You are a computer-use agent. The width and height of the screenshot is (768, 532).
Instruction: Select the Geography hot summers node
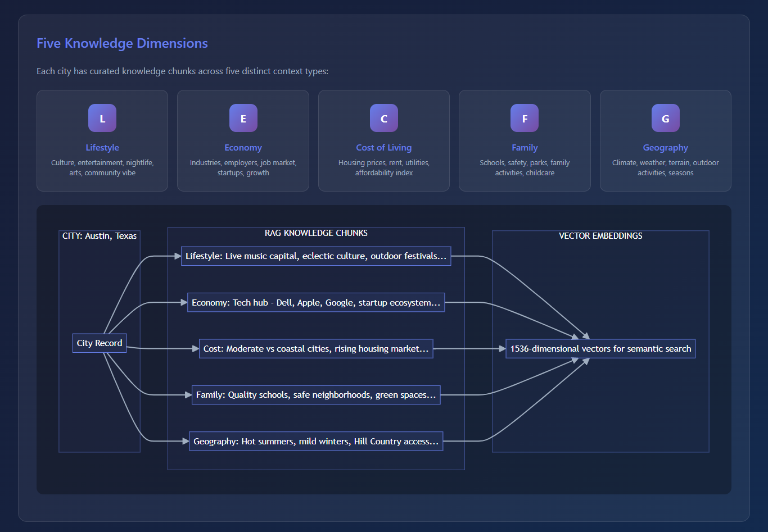[316, 442]
